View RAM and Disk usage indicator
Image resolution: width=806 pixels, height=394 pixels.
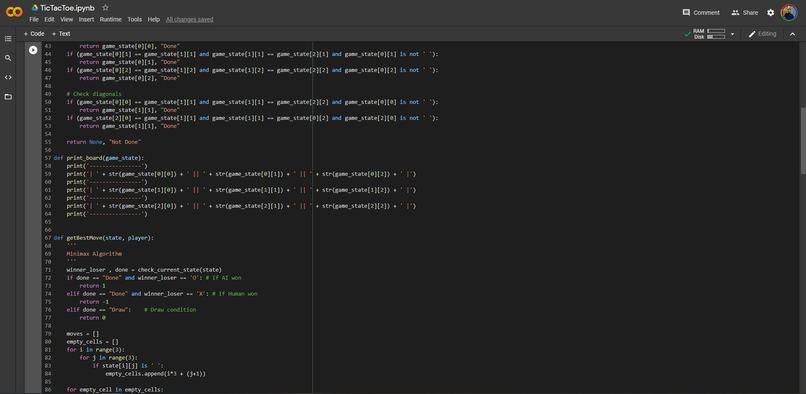(x=709, y=34)
